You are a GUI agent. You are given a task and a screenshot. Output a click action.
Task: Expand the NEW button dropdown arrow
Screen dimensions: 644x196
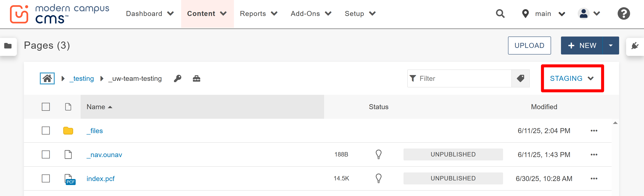pyautogui.click(x=611, y=45)
